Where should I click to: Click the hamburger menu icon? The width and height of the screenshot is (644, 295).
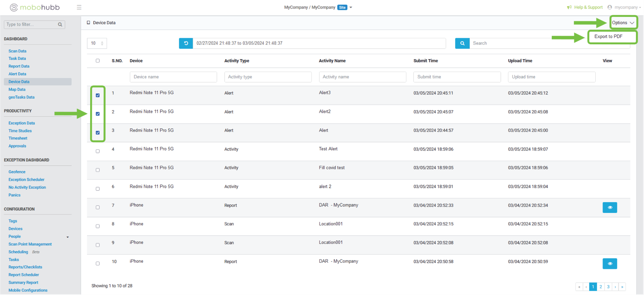[x=79, y=7]
